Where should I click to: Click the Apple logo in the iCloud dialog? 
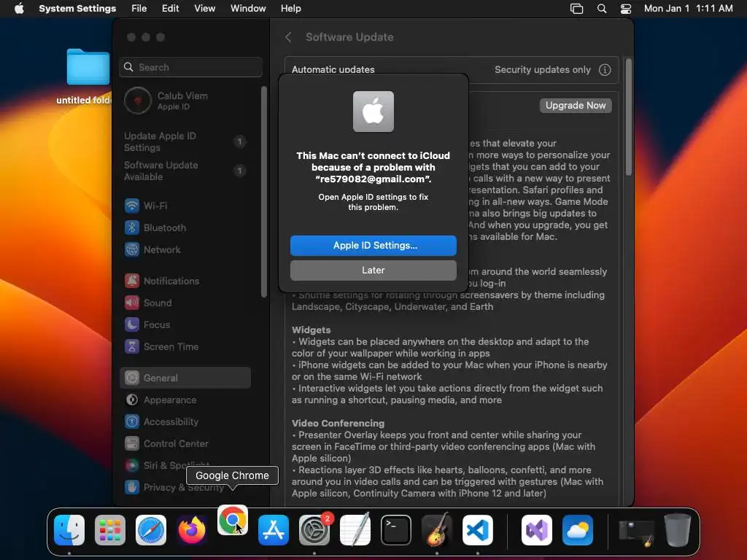pyautogui.click(x=373, y=112)
